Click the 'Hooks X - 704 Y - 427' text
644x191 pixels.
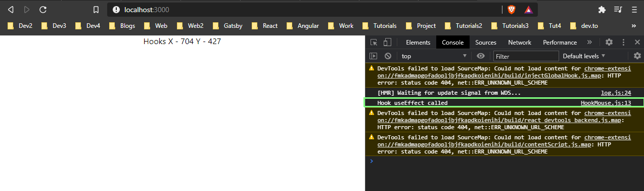coord(182,42)
